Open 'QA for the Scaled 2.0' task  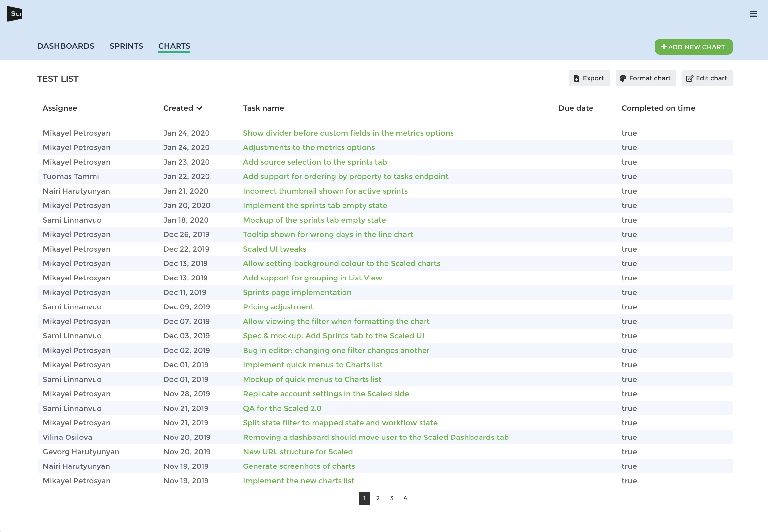click(x=282, y=408)
